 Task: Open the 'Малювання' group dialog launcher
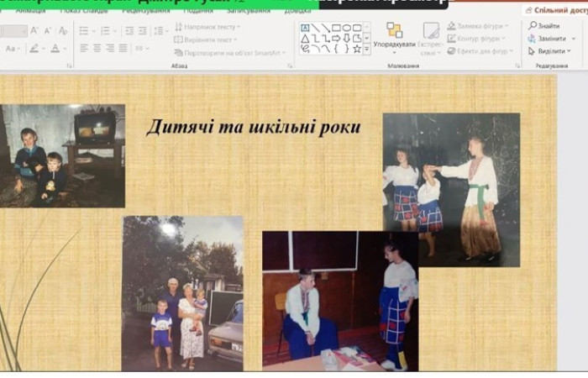pos(518,66)
